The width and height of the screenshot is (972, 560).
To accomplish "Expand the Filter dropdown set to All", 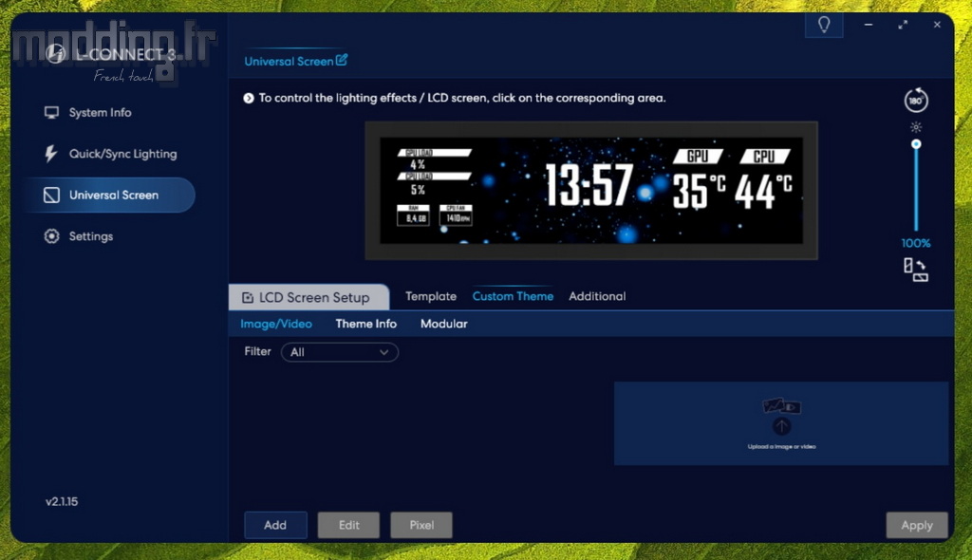I will click(340, 352).
